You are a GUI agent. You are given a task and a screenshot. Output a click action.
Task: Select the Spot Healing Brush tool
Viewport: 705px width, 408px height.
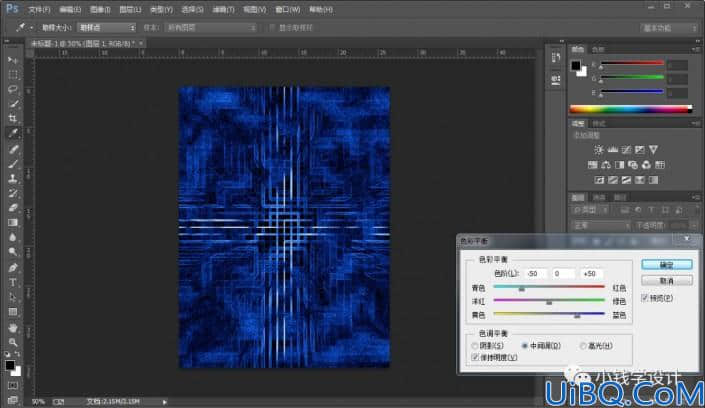point(13,149)
